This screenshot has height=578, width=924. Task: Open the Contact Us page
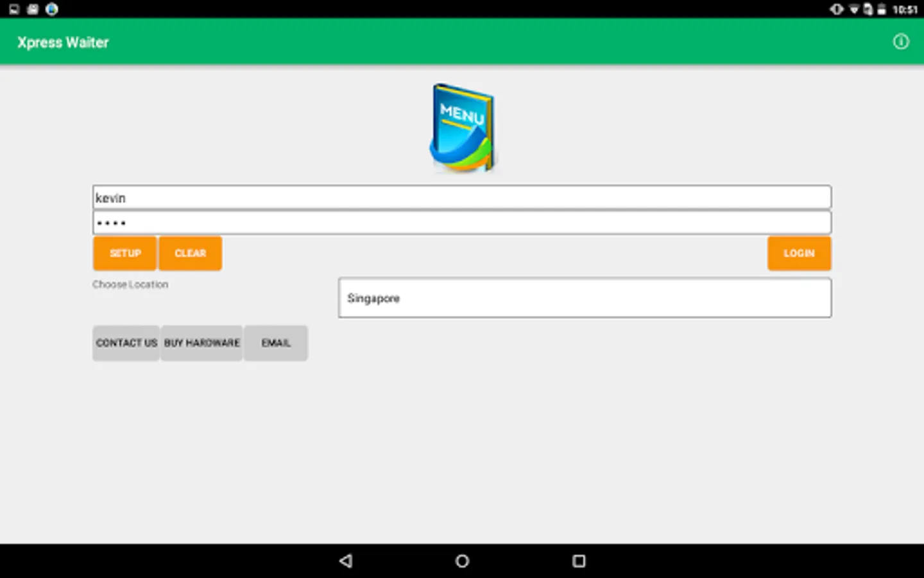[x=126, y=343]
